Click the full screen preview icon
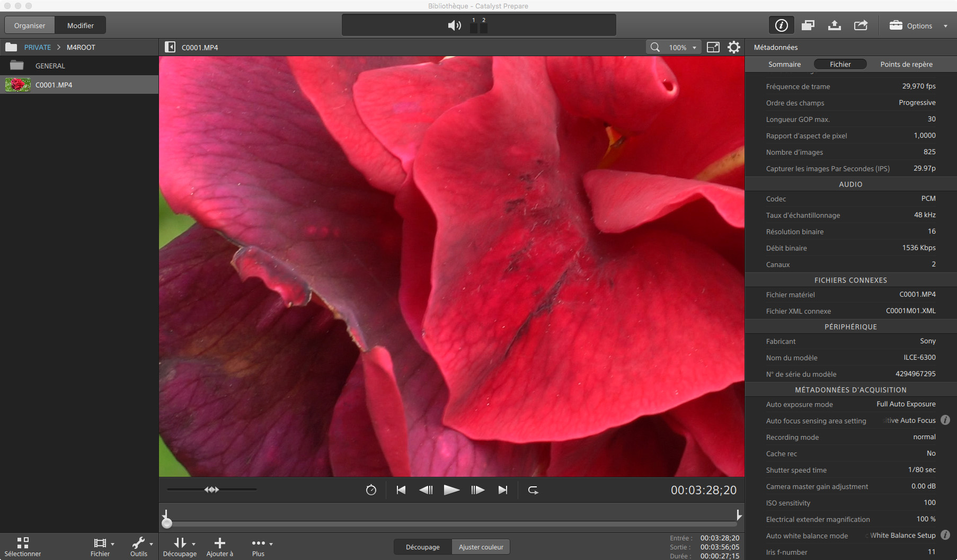Screen dimensions: 957x560 click(x=713, y=47)
